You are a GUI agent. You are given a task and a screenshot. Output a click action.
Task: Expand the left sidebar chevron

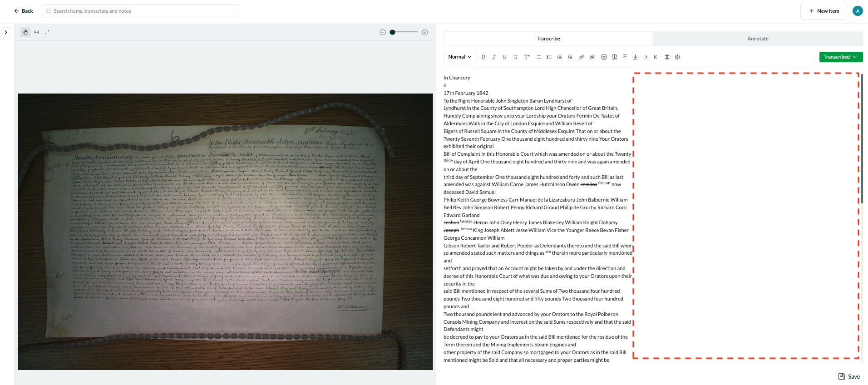tap(6, 32)
